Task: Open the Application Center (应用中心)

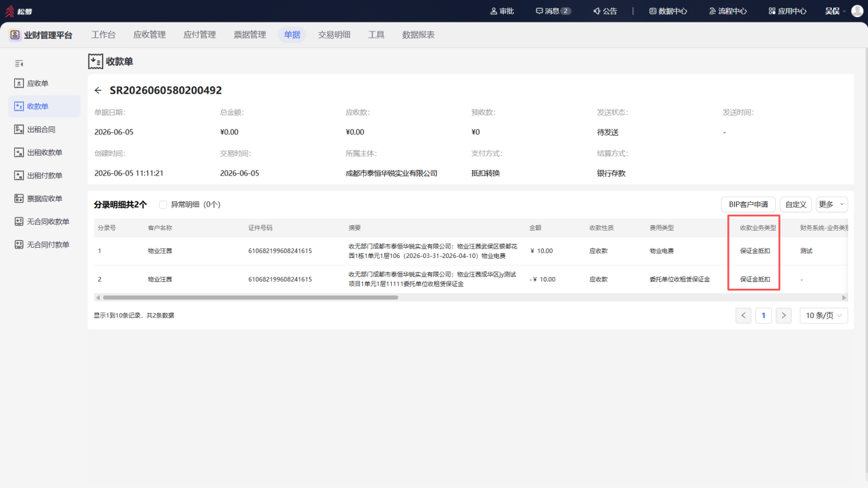Action: click(787, 11)
